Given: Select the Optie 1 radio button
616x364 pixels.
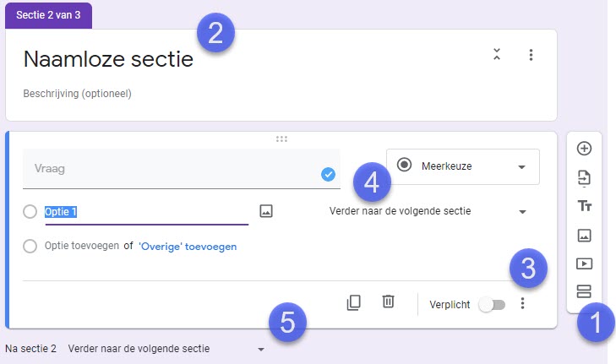Looking at the screenshot, I should point(30,212).
